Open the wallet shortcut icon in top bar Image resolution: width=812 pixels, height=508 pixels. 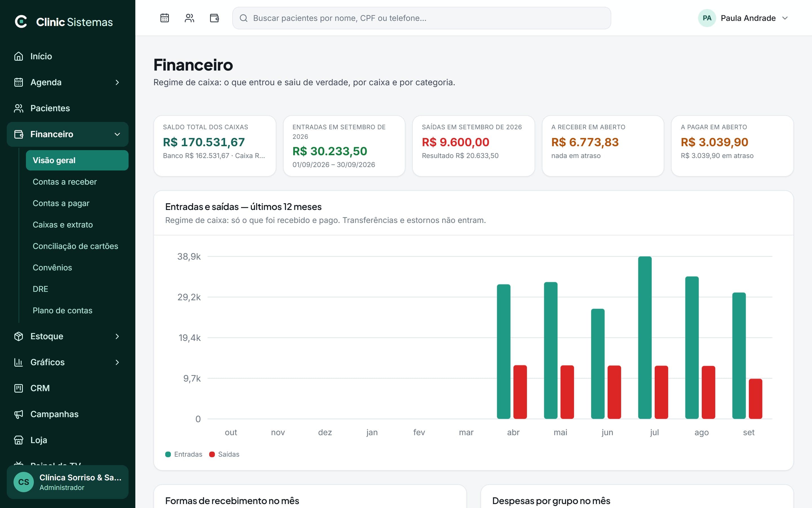click(214, 18)
